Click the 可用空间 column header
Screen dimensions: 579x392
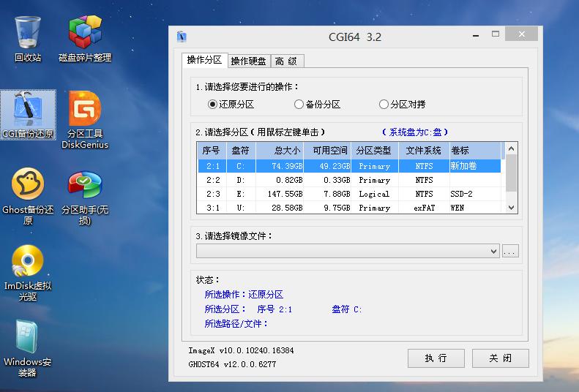pos(327,151)
